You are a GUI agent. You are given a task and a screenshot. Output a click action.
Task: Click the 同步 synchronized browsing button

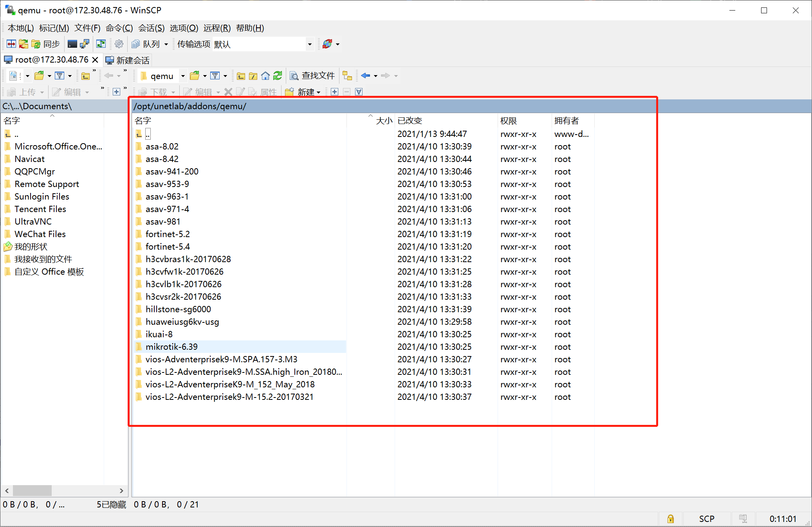[45, 44]
